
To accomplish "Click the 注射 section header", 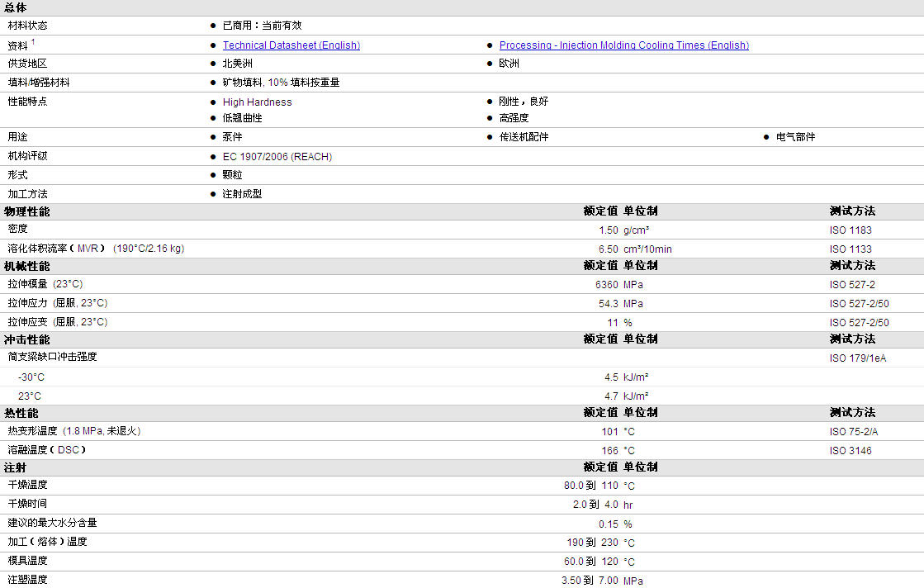I will coord(16,467).
